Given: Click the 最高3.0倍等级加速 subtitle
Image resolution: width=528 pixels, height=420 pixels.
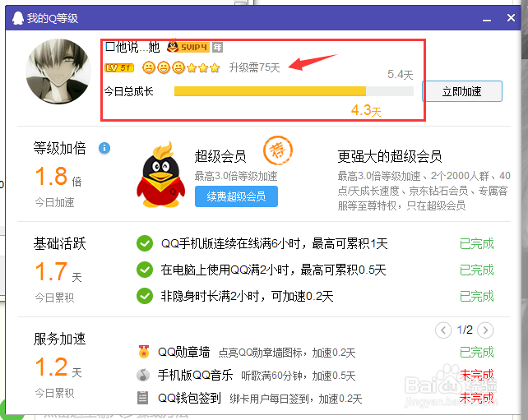Looking at the screenshot, I should (236, 176).
